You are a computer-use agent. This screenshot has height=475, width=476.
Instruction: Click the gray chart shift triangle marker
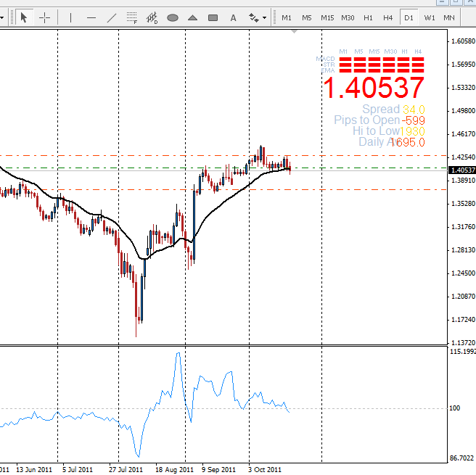(x=294, y=31)
